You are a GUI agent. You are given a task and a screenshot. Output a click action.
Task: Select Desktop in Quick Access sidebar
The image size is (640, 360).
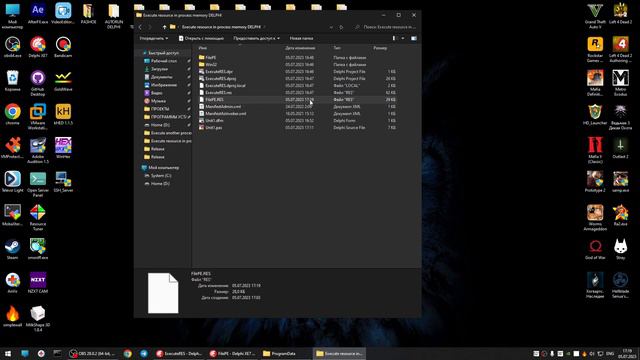coord(164,61)
